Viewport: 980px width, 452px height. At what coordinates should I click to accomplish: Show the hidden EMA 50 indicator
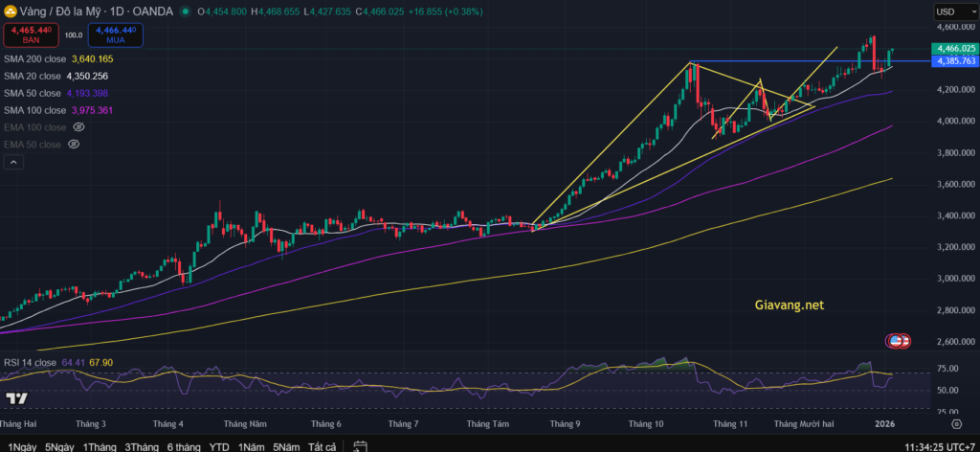(74, 144)
